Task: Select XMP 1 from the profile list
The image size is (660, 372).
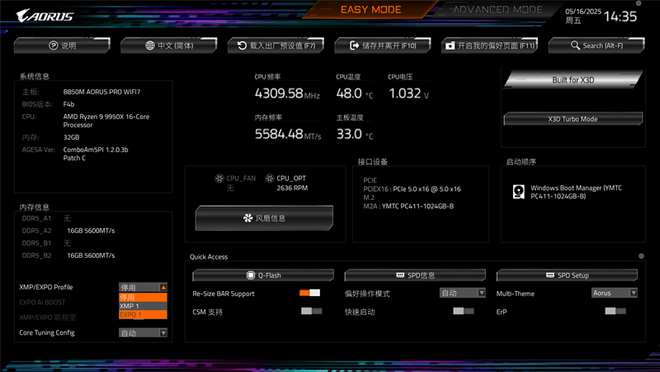Action: click(143, 306)
